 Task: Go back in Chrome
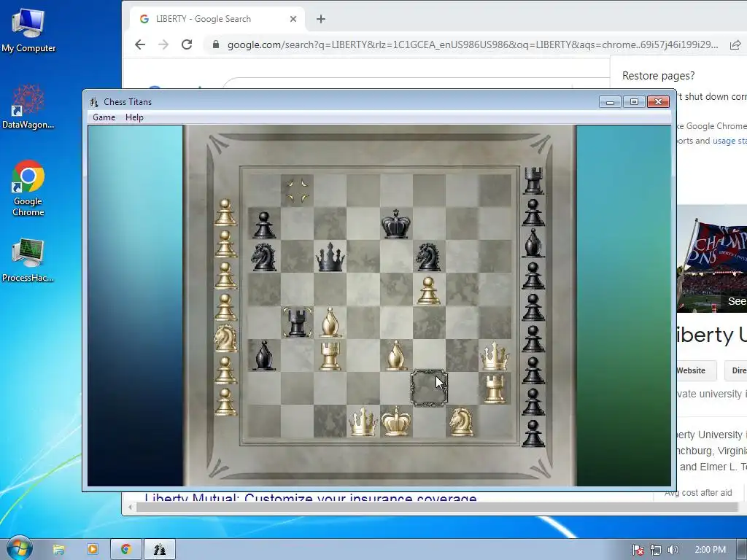tap(139, 44)
